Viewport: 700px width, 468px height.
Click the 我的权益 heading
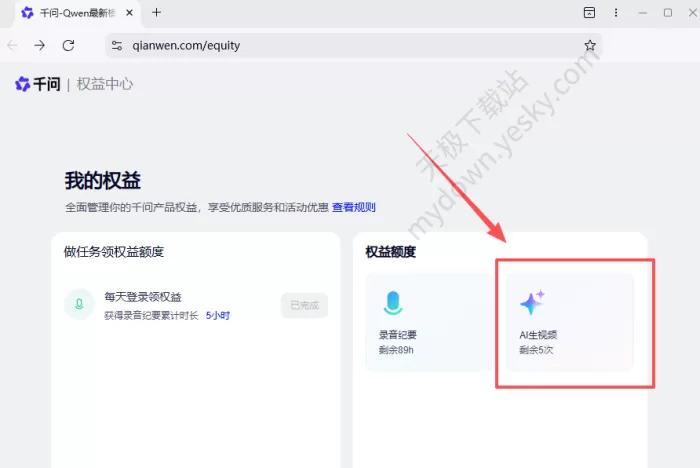click(x=103, y=181)
